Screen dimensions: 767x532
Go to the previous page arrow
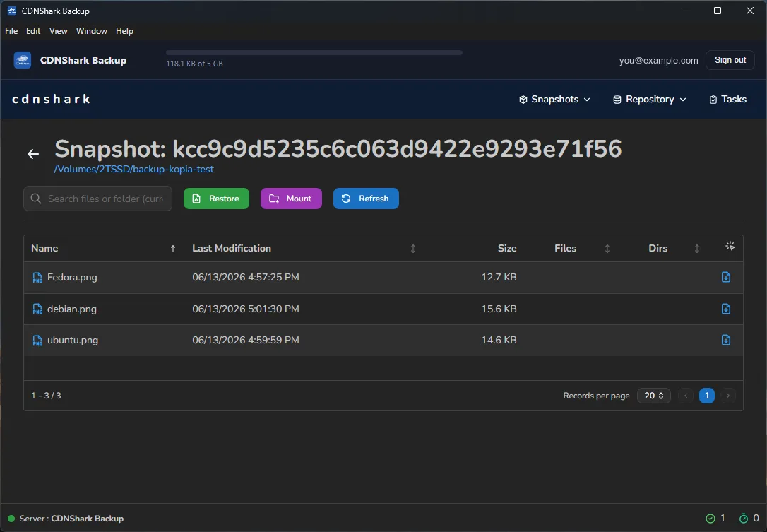(686, 396)
